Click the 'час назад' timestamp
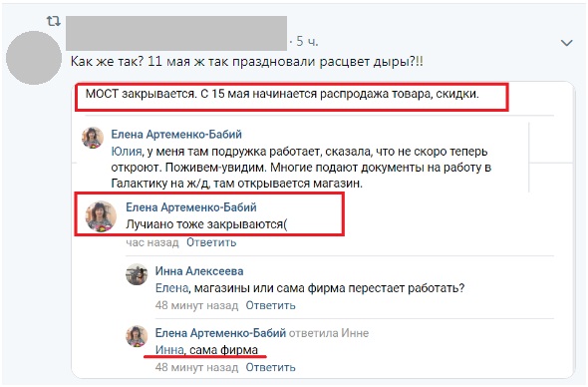The width and height of the screenshot is (588, 387). tap(152, 242)
